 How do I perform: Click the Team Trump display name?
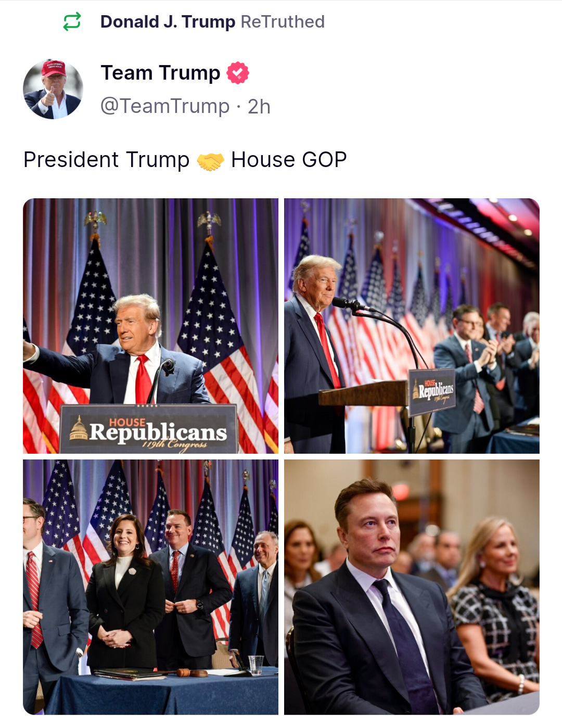click(160, 73)
